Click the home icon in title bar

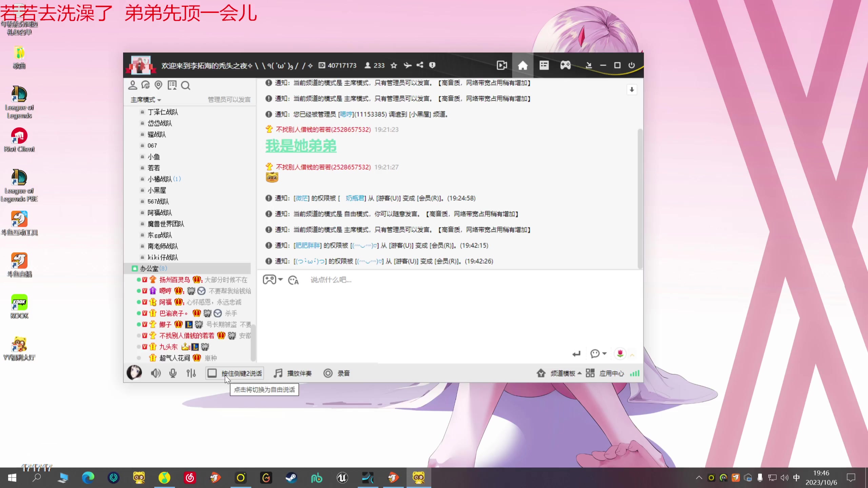522,65
